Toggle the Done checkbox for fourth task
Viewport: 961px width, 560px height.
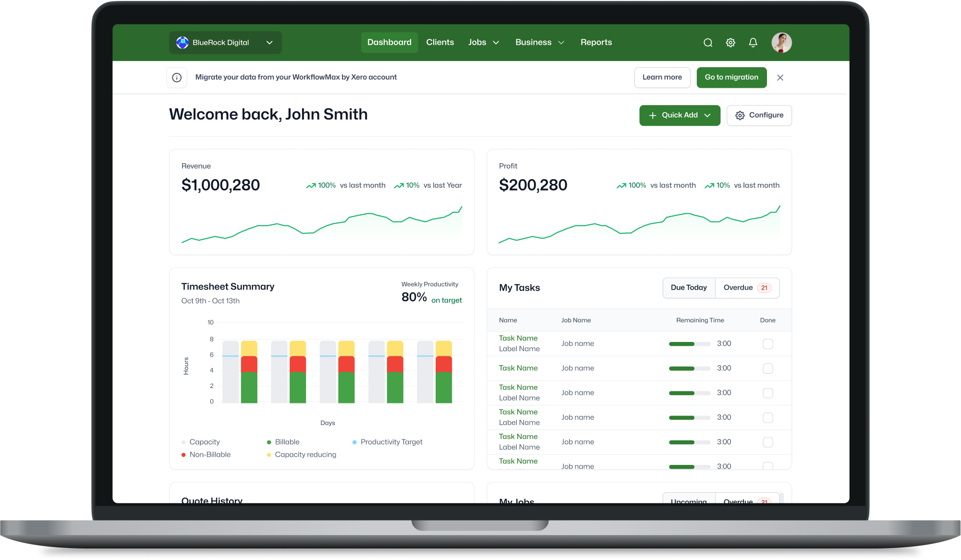tap(768, 417)
